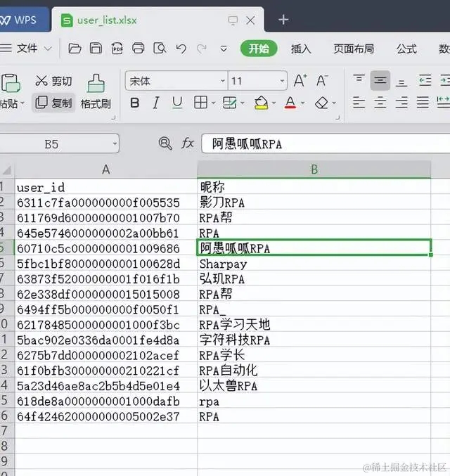
Task: Click the justify alignment icon
Action: (423, 103)
